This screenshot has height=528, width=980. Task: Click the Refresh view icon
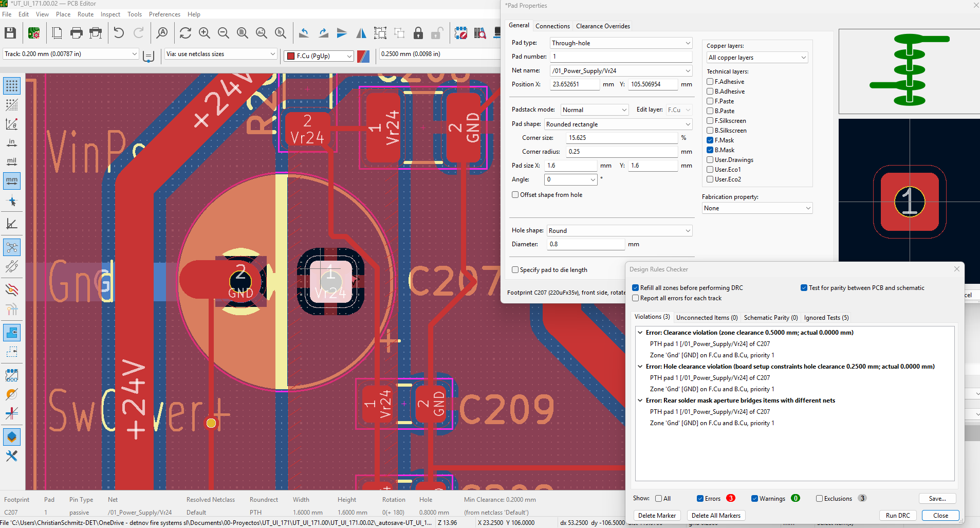(186, 33)
